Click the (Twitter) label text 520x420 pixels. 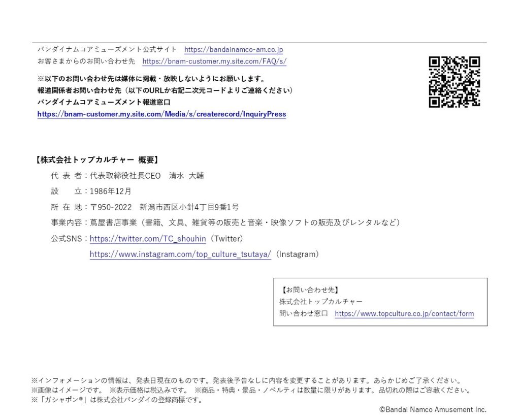[x=227, y=239]
